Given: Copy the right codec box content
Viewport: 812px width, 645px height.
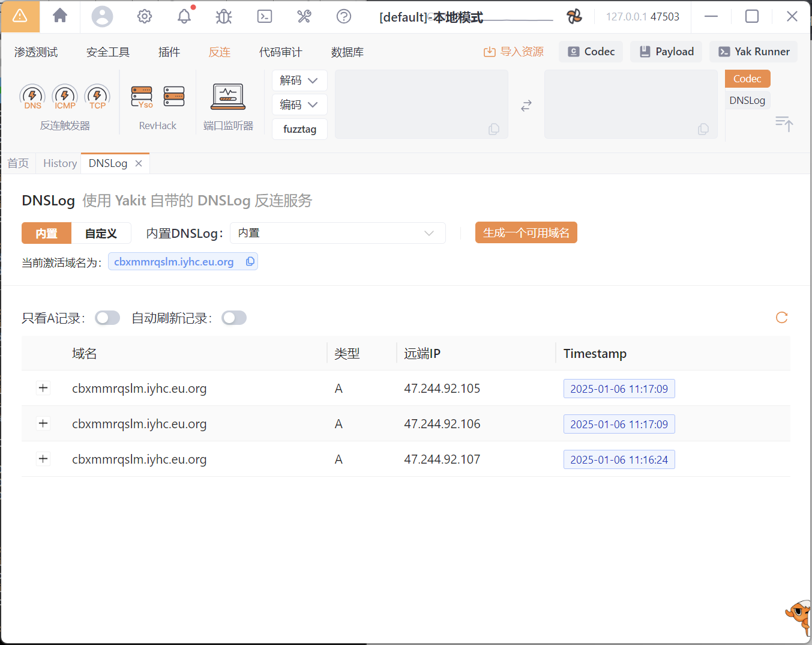Looking at the screenshot, I should point(703,129).
